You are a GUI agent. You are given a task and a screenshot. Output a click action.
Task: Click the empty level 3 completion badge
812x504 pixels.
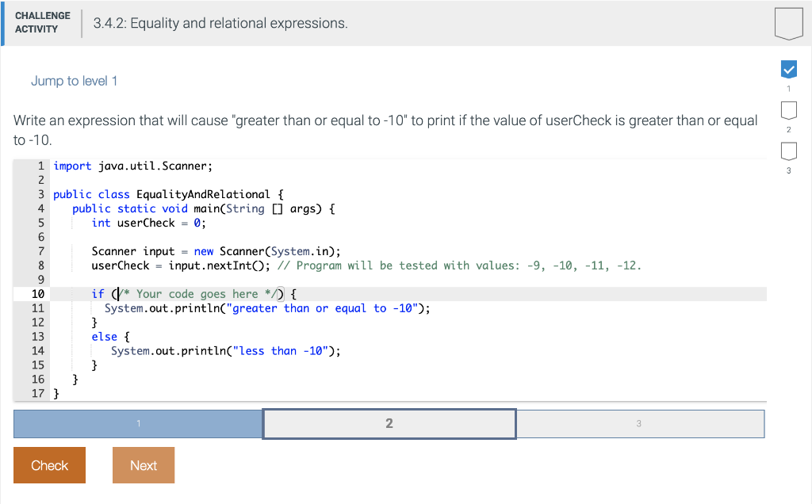point(788,151)
